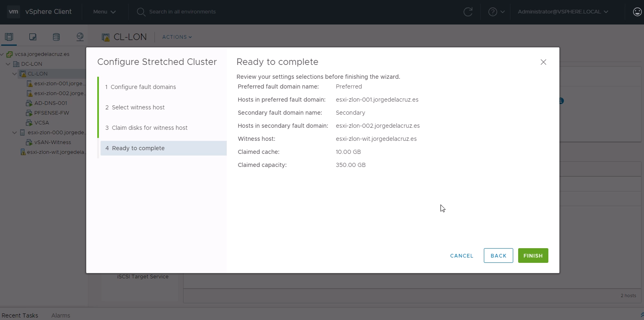
Task: Click the claimed cache value 10.00 GB
Action: click(348, 152)
